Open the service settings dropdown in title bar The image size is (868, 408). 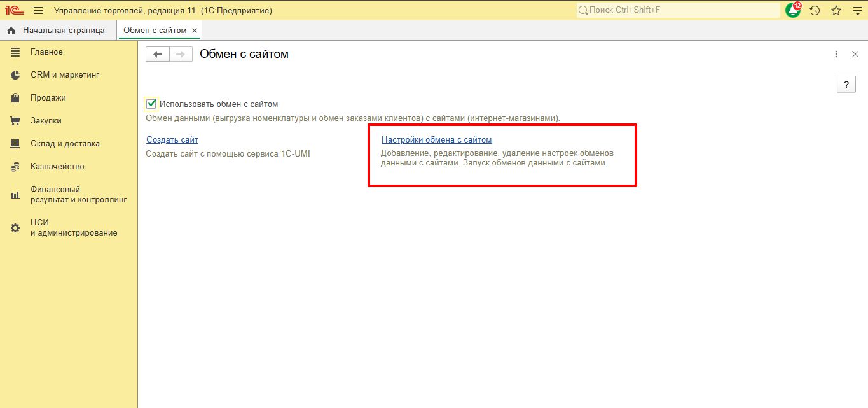(856, 10)
